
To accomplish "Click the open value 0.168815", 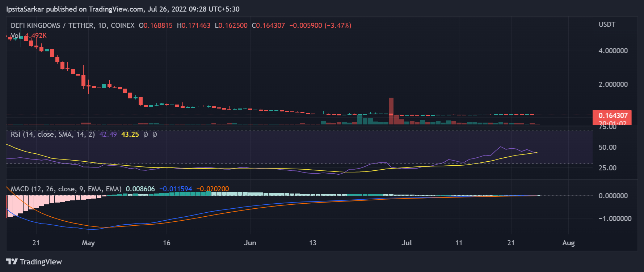I will coord(158,25).
